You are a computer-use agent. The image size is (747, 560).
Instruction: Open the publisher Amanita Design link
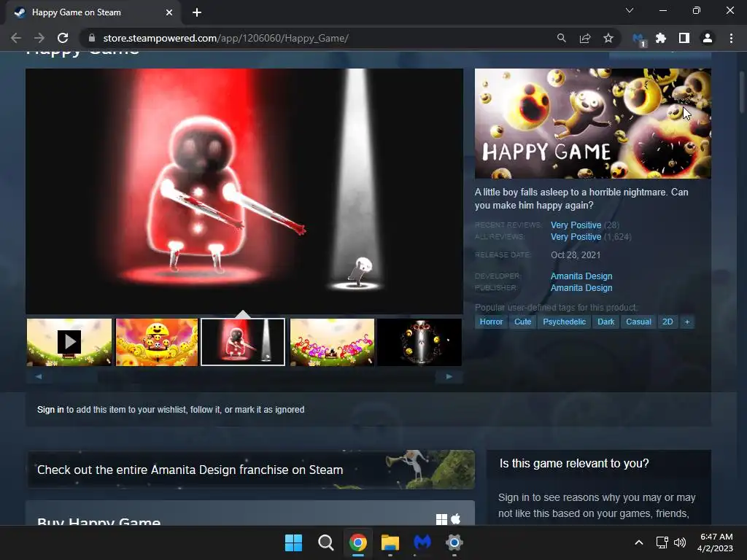point(581,287)
